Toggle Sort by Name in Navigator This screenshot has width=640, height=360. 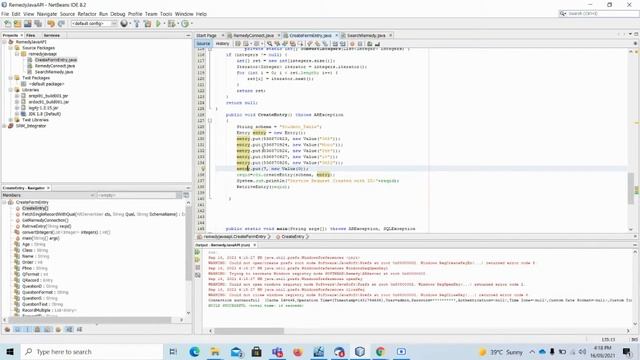69,329
